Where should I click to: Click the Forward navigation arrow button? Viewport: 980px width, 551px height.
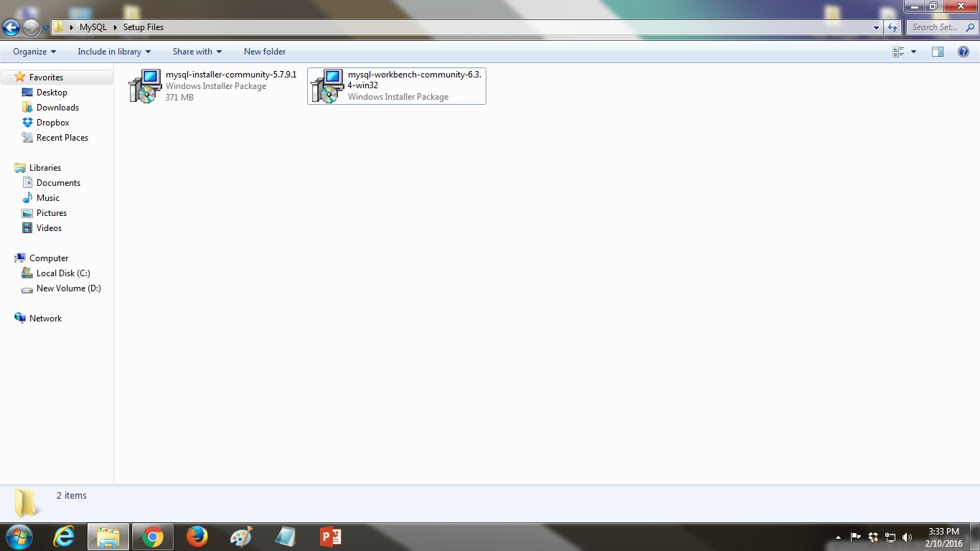coord(31,27)
